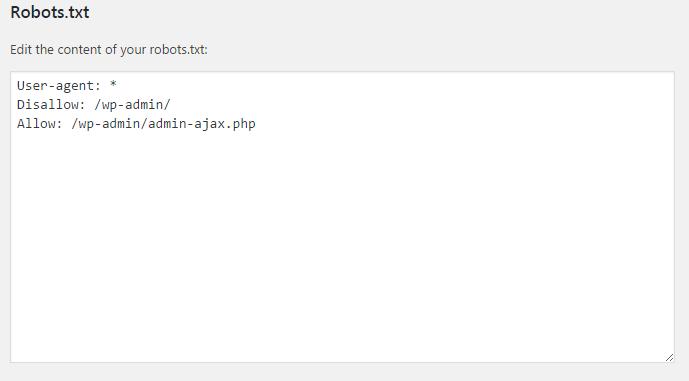Click the colon after "Disallow"
689x381 pixels.
click(x=82, y=105)
